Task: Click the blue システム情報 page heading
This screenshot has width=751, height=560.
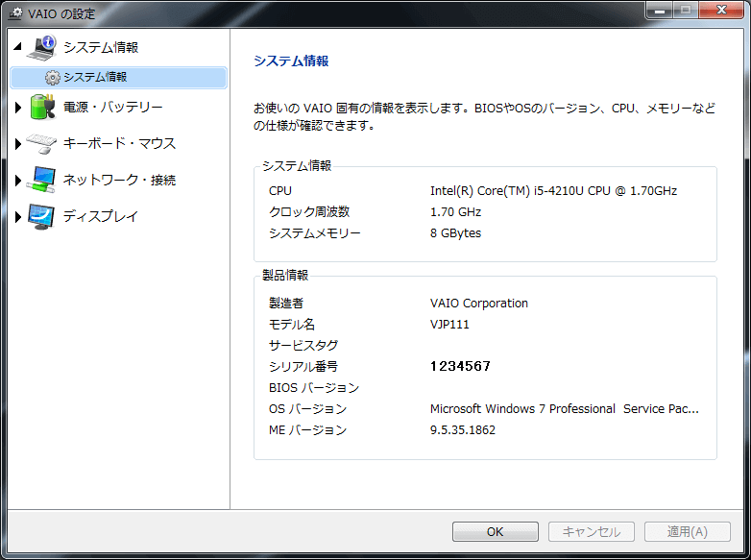Action: [x=291, y=61]
